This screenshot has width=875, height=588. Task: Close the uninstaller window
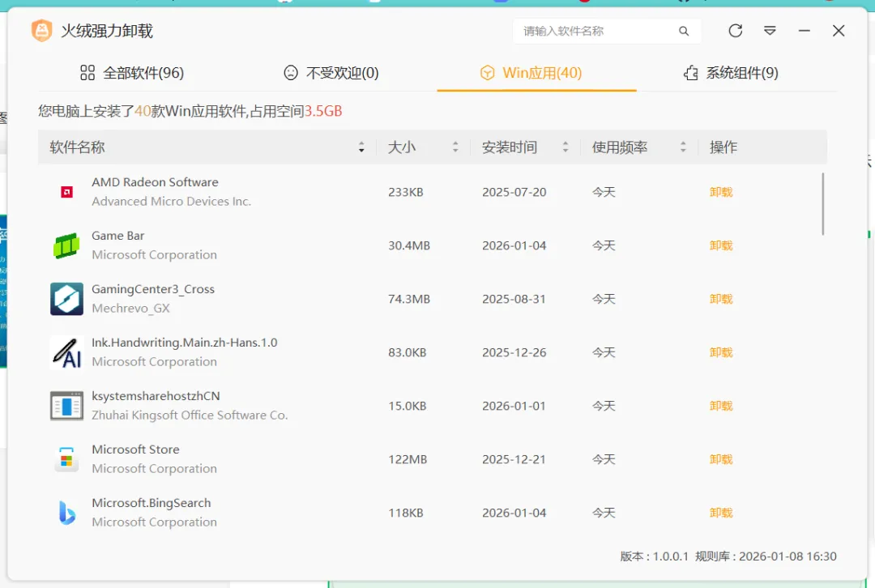click(839, 31)
